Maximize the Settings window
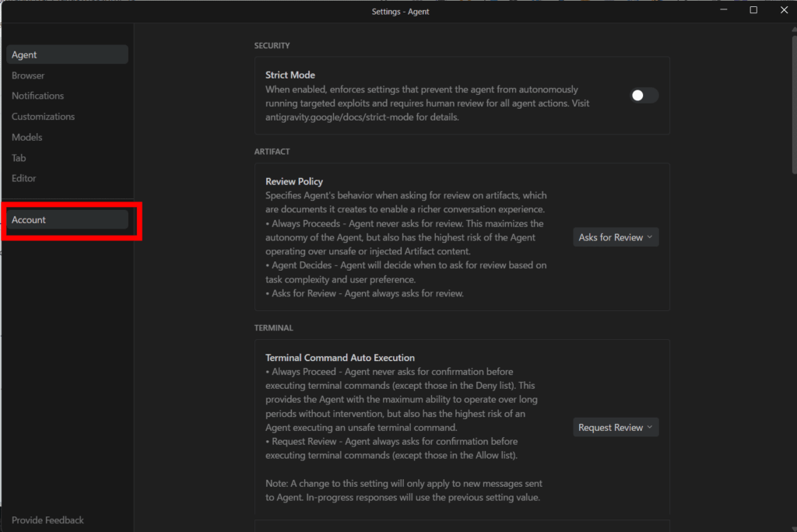 tap(753, 10)
